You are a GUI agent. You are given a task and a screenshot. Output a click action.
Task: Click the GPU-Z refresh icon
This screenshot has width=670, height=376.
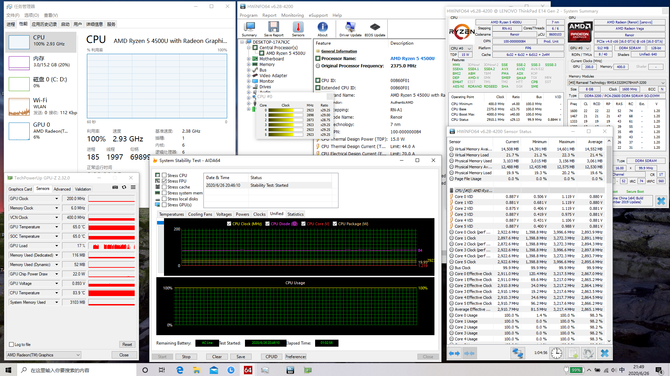[124, 188]
